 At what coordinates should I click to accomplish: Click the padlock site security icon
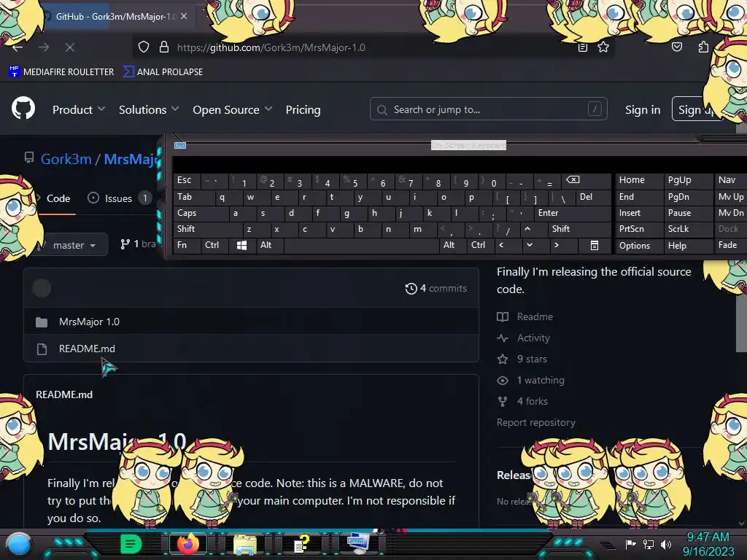tap(164, 47)
